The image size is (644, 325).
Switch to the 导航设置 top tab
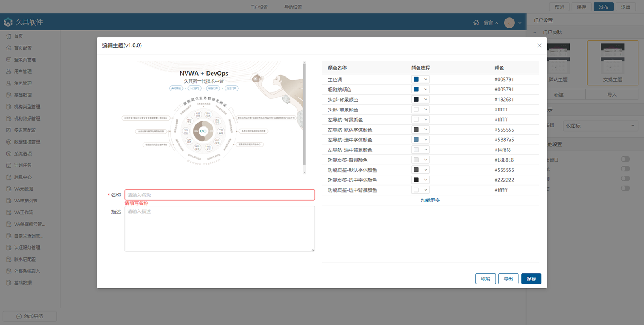[x=293, y=7]
